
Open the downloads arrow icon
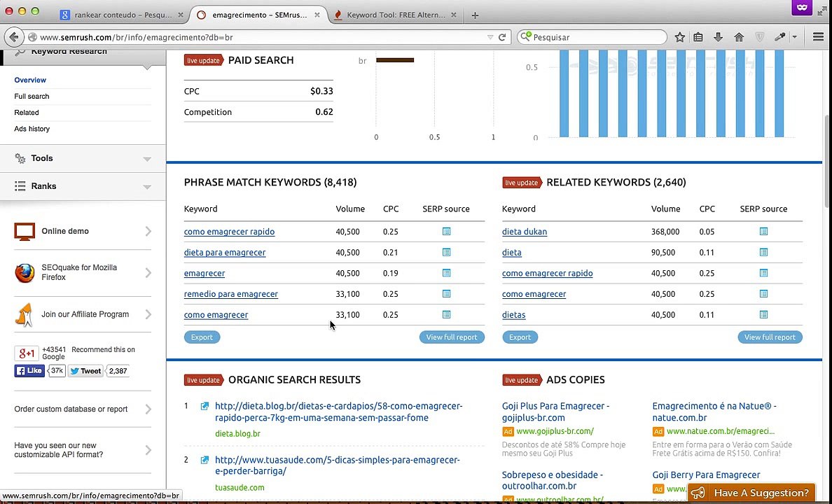718,37
